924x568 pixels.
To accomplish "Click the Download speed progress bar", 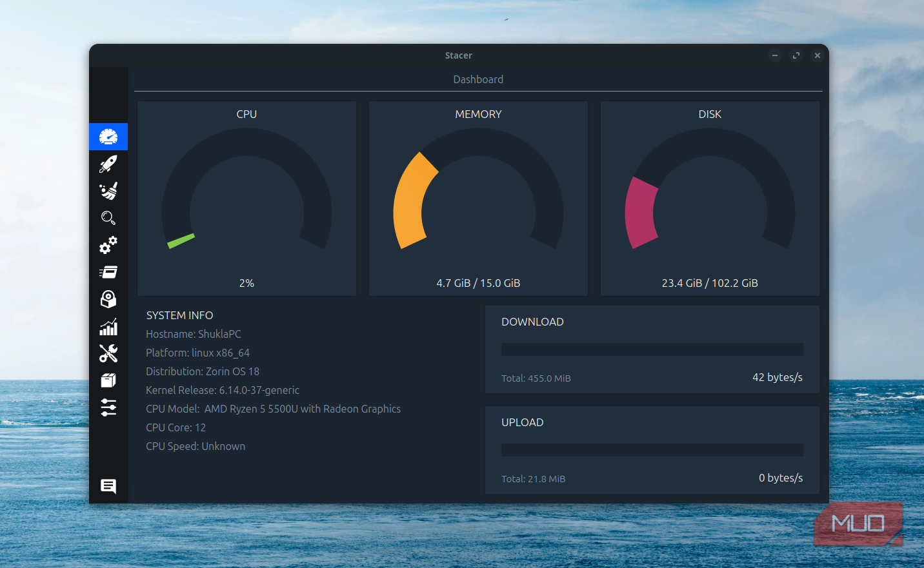I will tap(652, 349).
